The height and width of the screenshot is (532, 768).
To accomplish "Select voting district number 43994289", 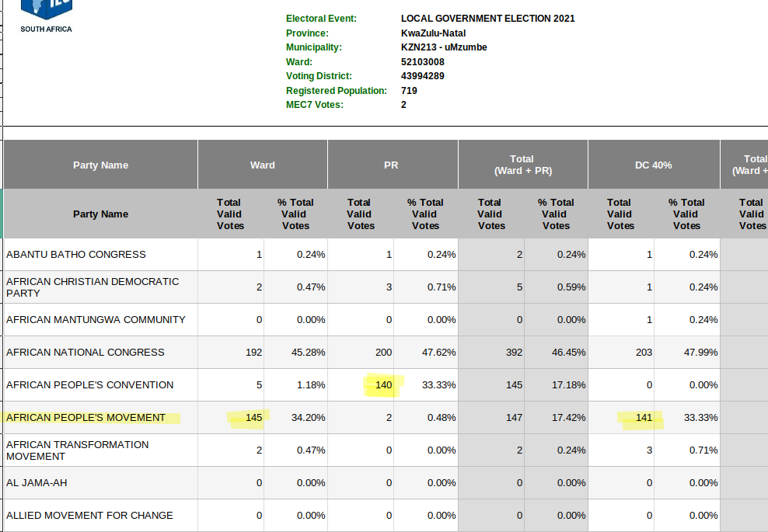I will (423, 76).
